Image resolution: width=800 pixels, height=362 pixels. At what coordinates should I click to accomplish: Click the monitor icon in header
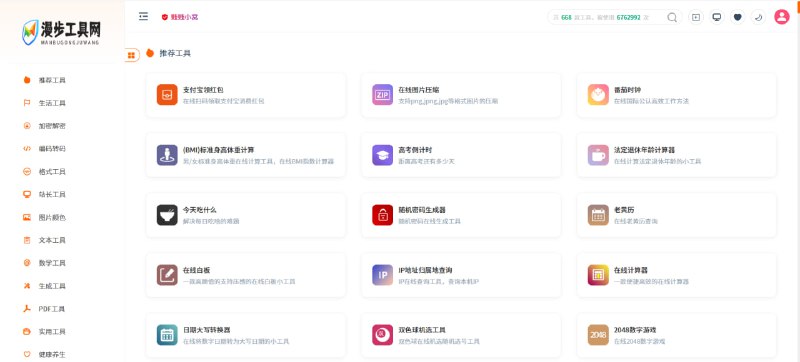click(x=717, y=17)
